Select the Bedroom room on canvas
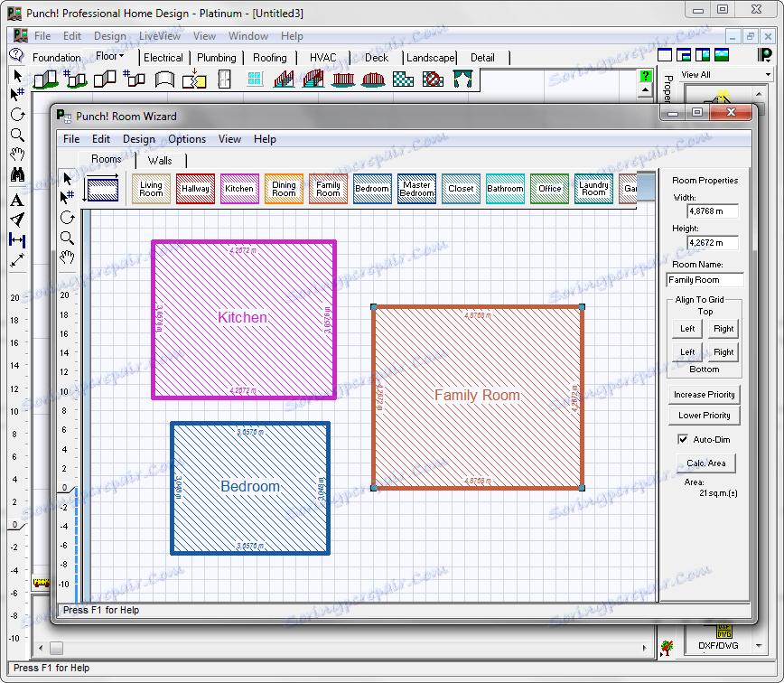Screen dimensions: 784x683 (x=250, y=488)
